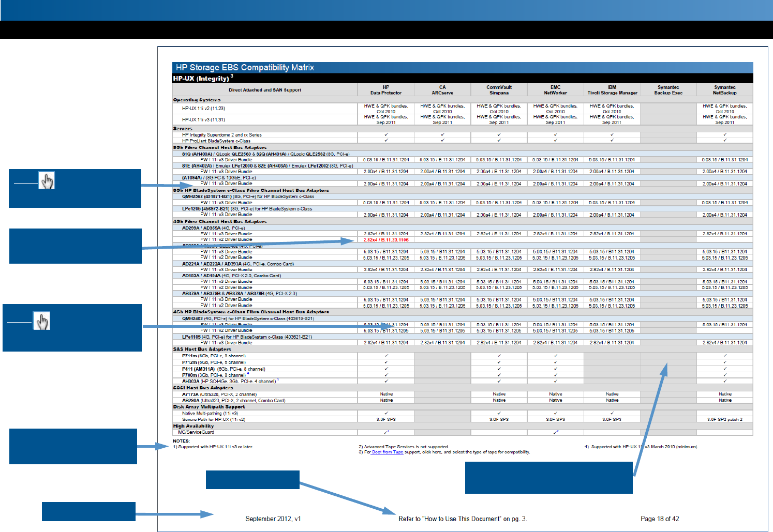Click the QMH2462 BladeSystem adapter row

click(x=248, y=318)
